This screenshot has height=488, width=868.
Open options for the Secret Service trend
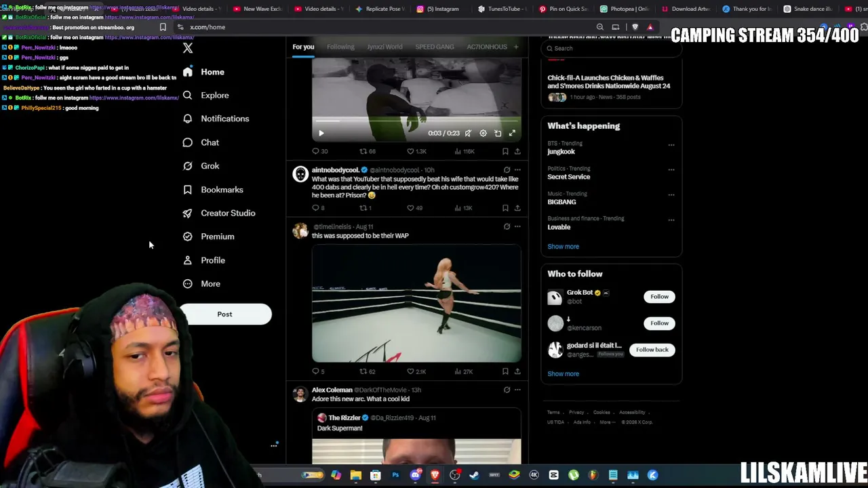tap(671, 169)
